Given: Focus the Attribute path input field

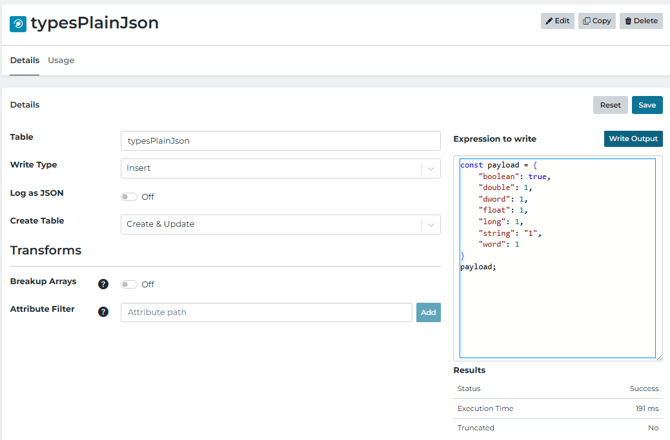Looking at the screenshot, I should coord(267,312).
